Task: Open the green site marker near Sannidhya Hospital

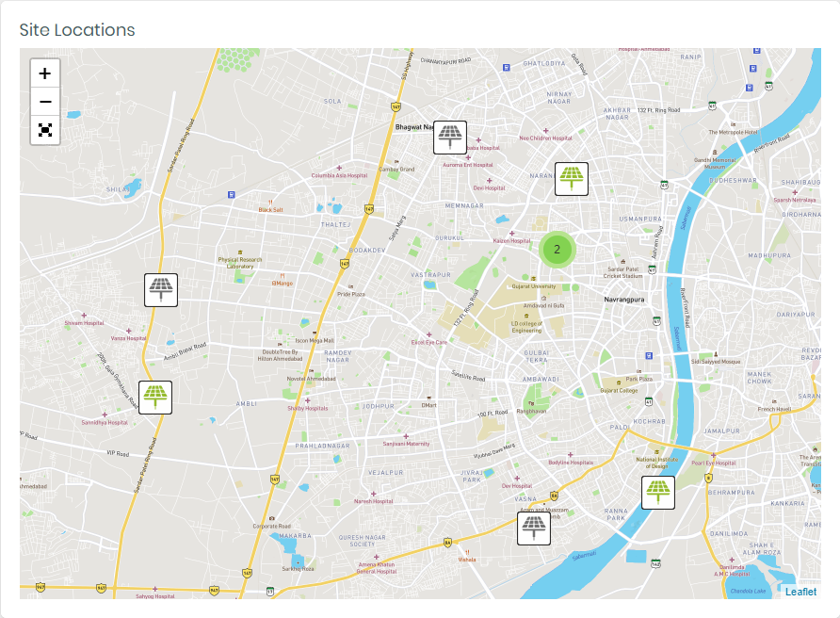Action: point(153,398)
